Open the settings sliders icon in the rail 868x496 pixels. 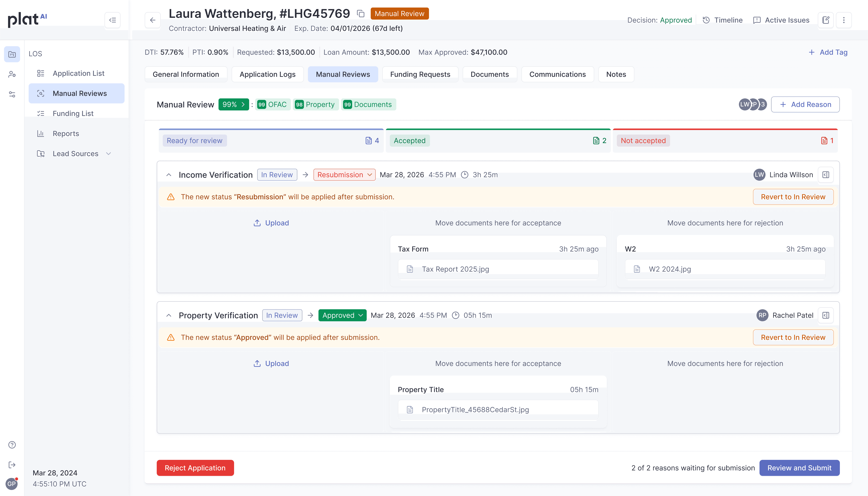(x=12, y=94)
